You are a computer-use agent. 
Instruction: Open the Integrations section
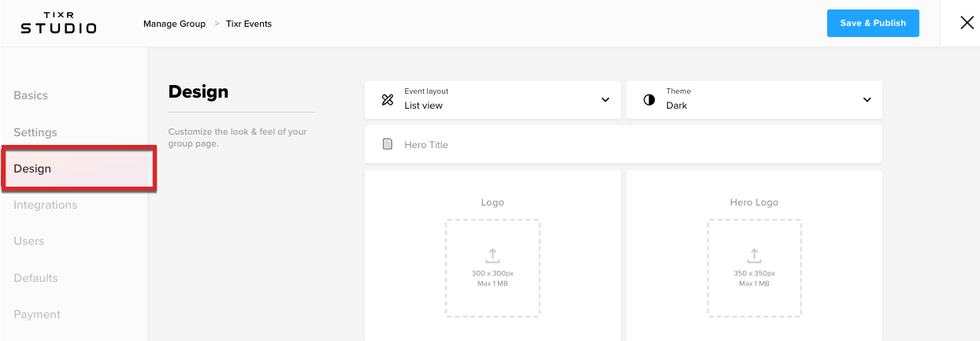pyautogui.click(x=46, y=205)
